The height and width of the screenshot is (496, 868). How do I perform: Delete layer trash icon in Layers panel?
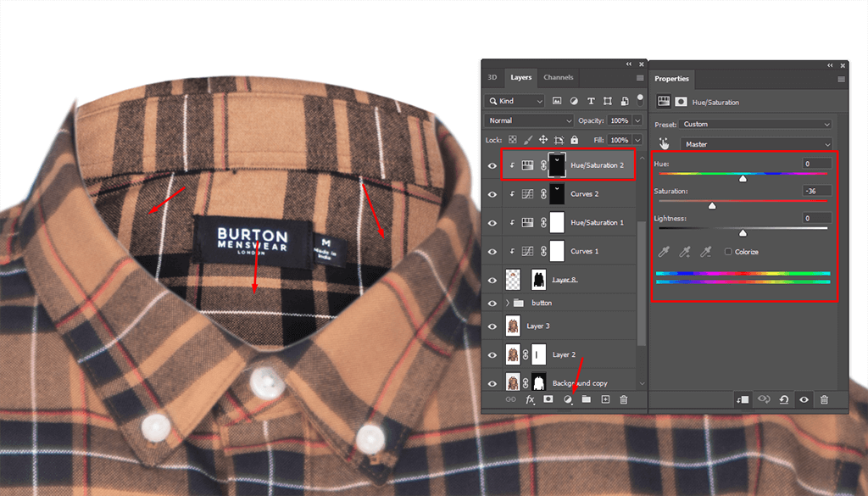click(624, 399)
